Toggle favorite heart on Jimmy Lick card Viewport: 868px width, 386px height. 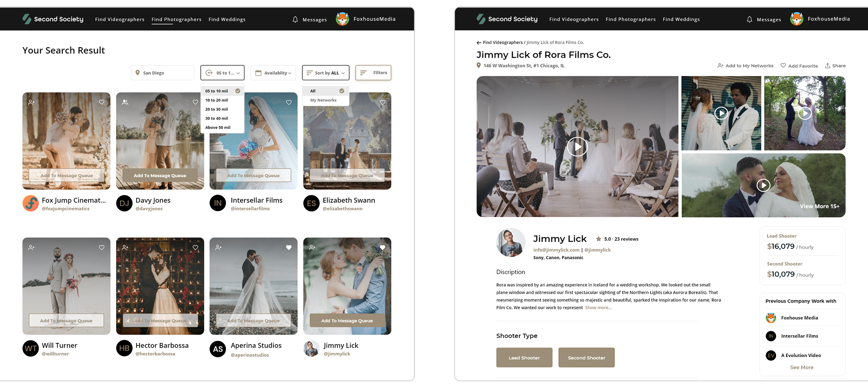pos(382,248)
